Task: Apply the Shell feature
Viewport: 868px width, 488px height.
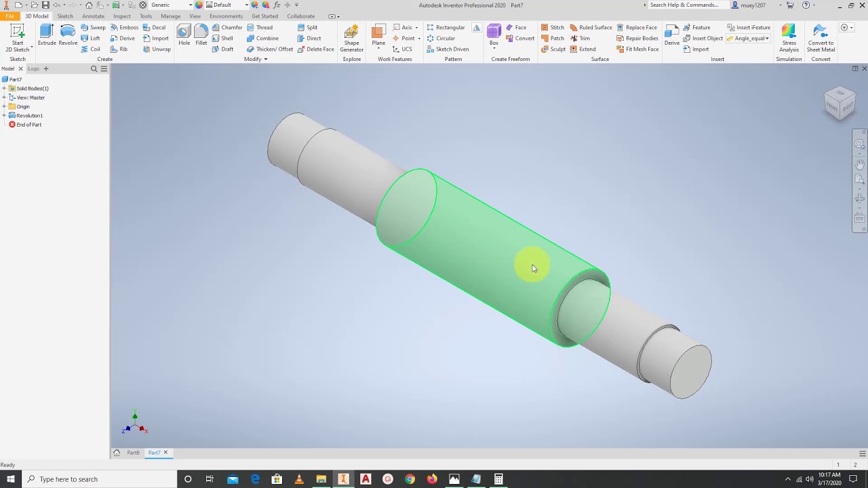Action: (x=222, y=38)
